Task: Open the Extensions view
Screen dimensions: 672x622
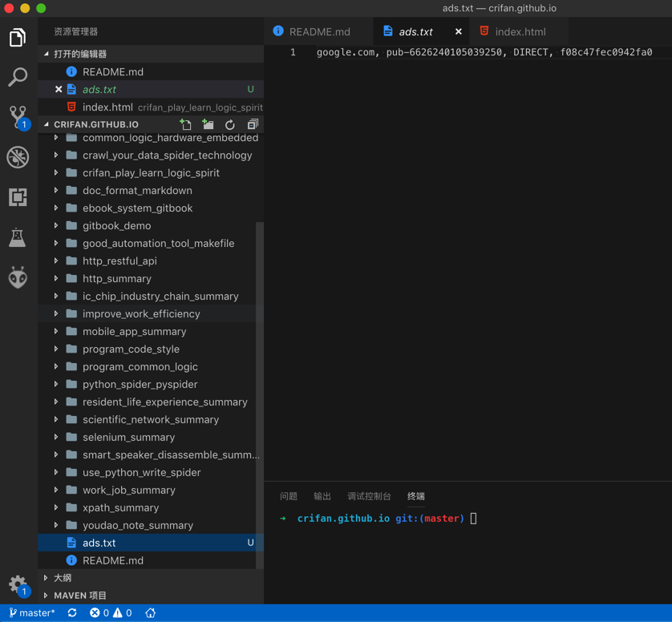Action: tap(18, 197)
